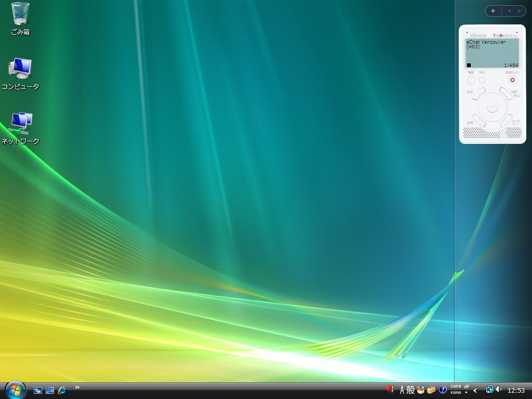Launch Internet Explorer from Quick Launch
The width and height of the screenshot is (532, 399).
(x=62, y=390)
